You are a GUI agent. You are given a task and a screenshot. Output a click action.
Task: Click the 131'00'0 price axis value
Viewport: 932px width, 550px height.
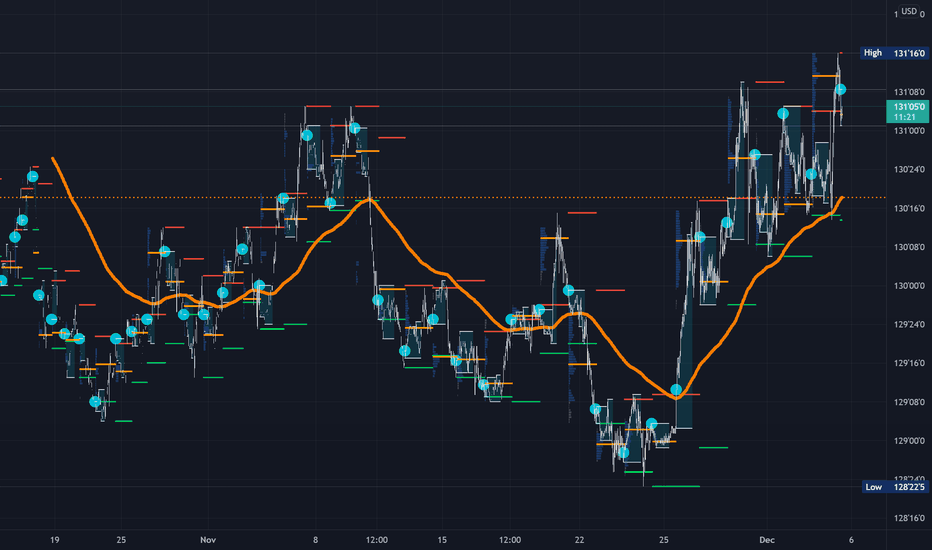tap(909, 131)
